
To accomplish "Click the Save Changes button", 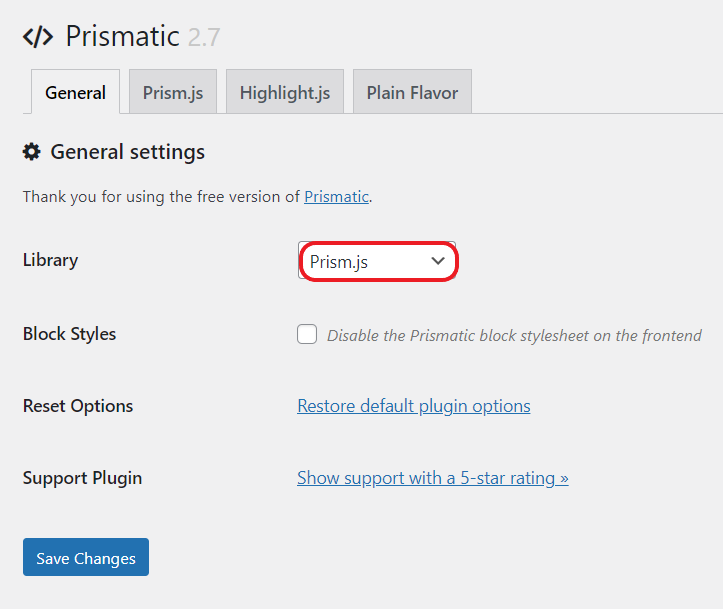I will (86, 557).
